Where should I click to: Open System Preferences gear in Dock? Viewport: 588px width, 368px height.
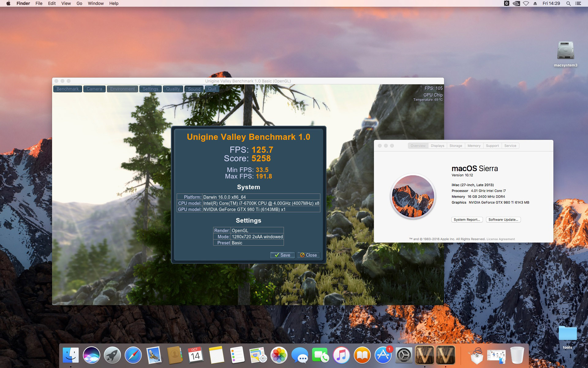pyautogui.click(x=404, y=355)
